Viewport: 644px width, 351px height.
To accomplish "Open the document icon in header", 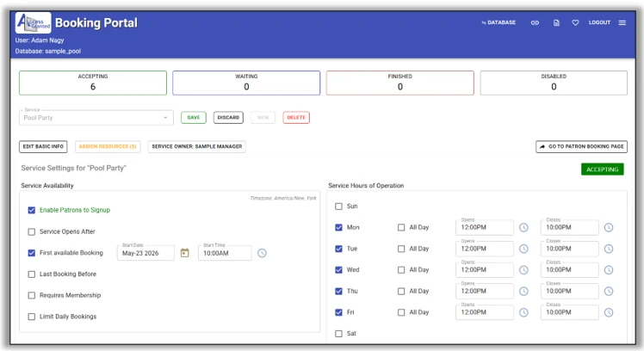I will coord(556,22).
